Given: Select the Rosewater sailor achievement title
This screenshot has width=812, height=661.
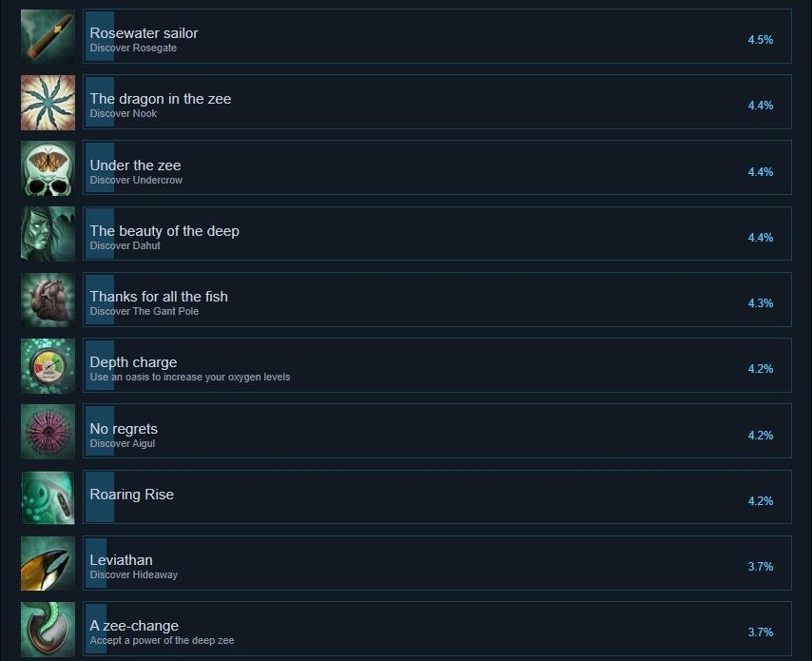Looking at the screenshot, I should coord(144,33).
